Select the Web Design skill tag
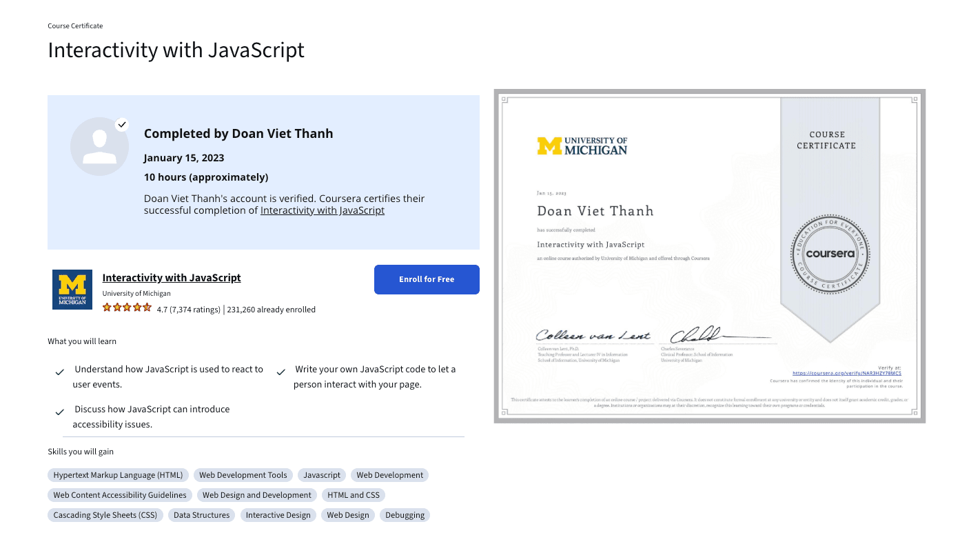The image size is (980, 533). click(348, 515)
